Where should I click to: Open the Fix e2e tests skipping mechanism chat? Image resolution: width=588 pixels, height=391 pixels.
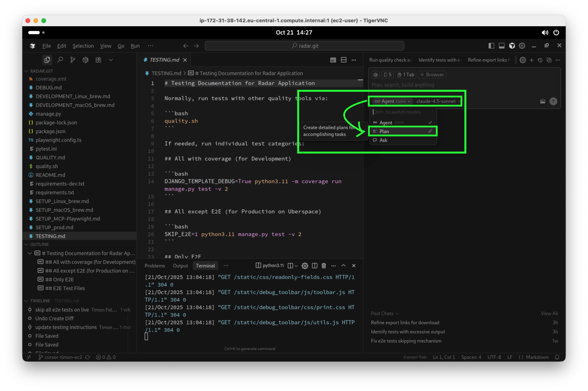click(406, 341)
